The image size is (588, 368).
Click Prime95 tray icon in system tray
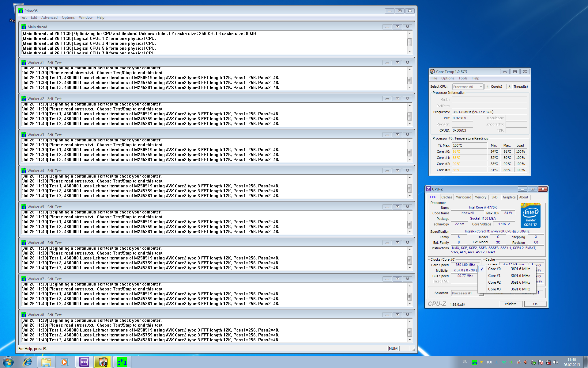coord(474,362)
